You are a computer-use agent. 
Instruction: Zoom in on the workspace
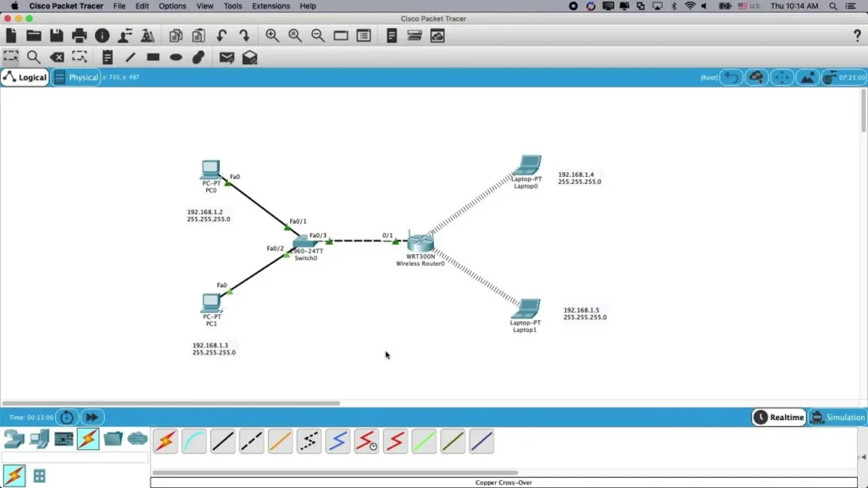pyautogui.click(x=271, y=36)
